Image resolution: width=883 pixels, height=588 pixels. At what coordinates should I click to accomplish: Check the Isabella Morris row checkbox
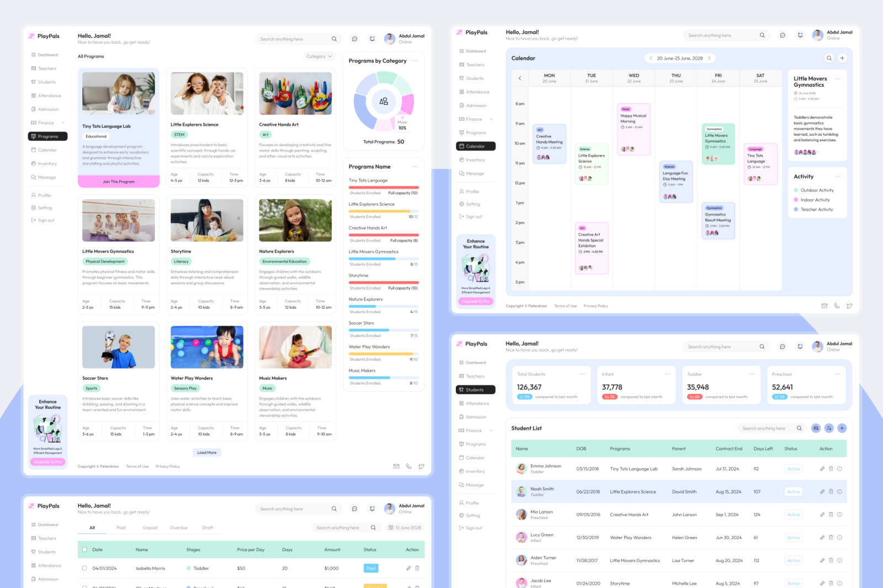click(84, 568)
